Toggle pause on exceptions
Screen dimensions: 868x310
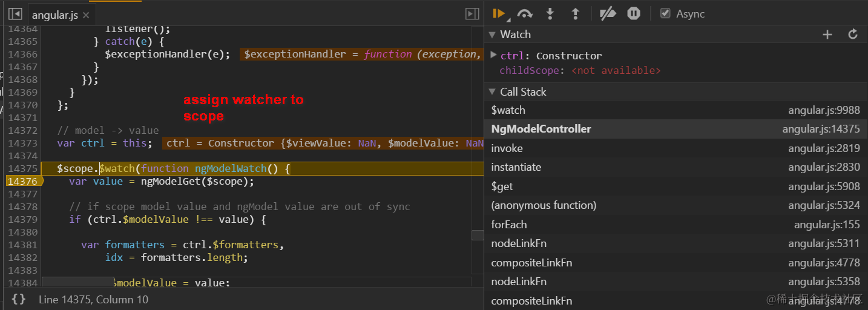[634, 13]
